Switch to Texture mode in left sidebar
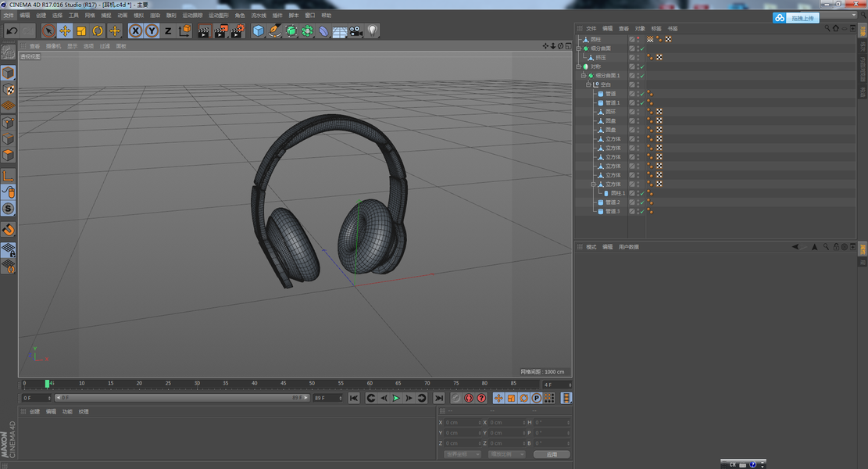Image resolution: width=868 pixels, height=469 pixels. click(9, 89)
